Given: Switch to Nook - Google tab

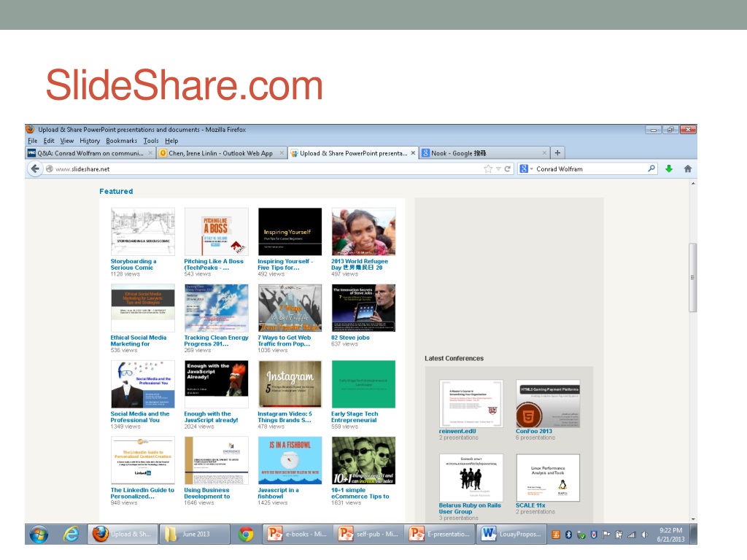Looking at the screenshot, I should [484, 153].
